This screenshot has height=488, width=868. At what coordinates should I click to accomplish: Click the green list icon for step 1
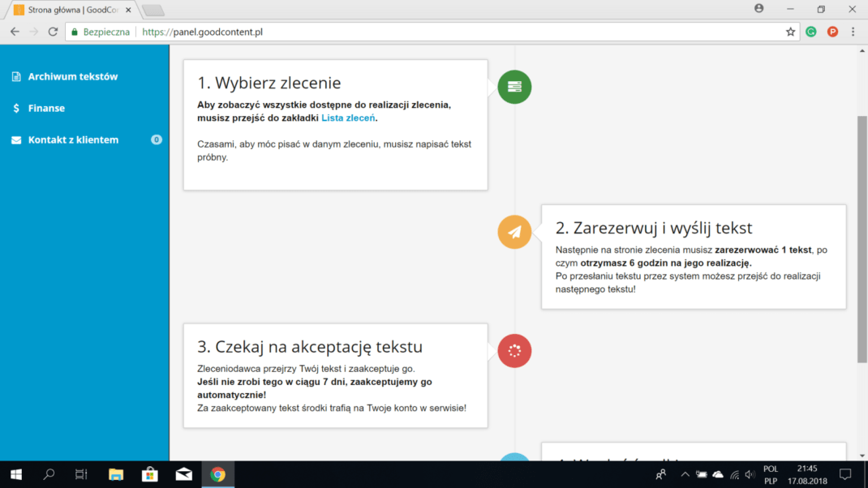[513, 87]
